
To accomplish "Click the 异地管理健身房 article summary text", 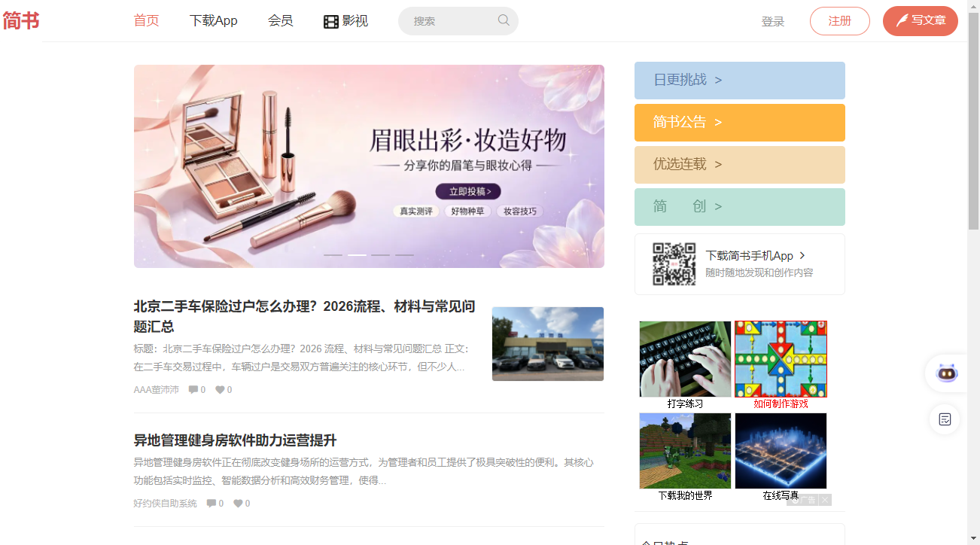I will point(364,471).
